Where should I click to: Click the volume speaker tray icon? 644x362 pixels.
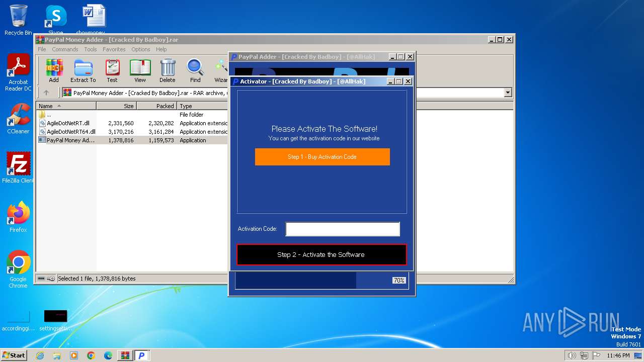click(572, 355)
